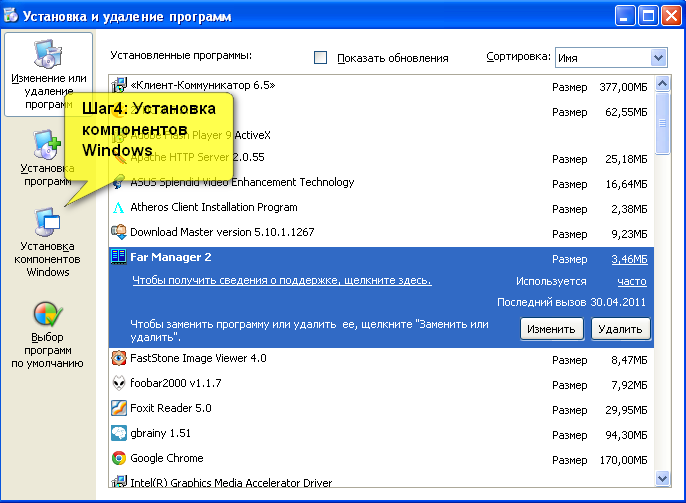Click the 170,00МБ size value
The width and height of the screenshot is (686, 503).
(623, 460)
